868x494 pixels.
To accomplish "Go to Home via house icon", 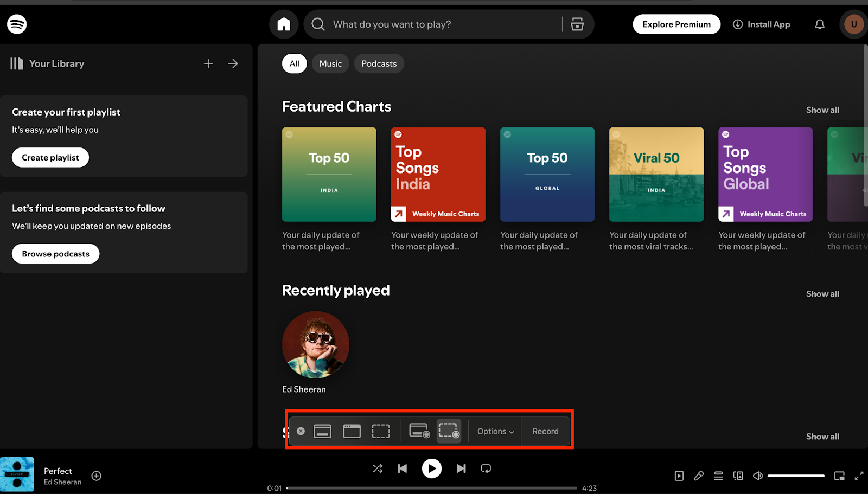I will tap(284, 24).
